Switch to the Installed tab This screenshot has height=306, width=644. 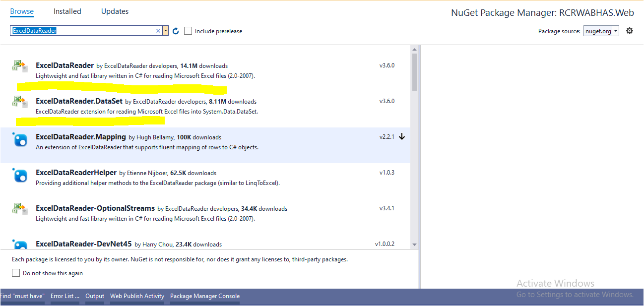pos(67,11)
